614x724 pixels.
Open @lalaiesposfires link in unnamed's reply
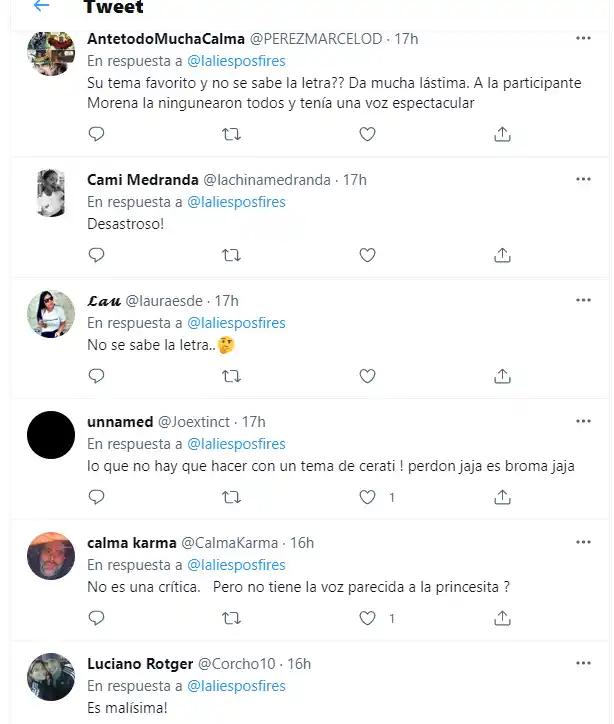click(x=236, y=444)
